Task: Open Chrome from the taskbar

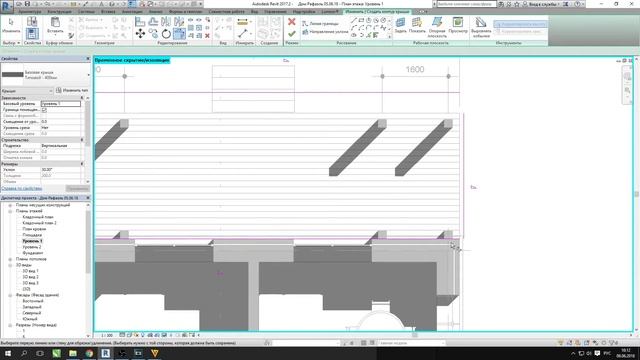Action: (89, 353)
